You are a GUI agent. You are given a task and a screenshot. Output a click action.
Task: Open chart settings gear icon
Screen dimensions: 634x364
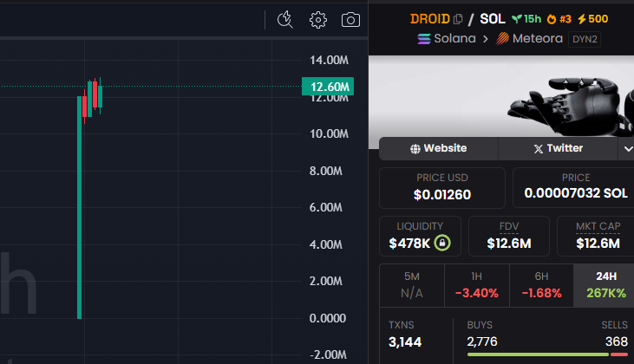coord(318,19)
